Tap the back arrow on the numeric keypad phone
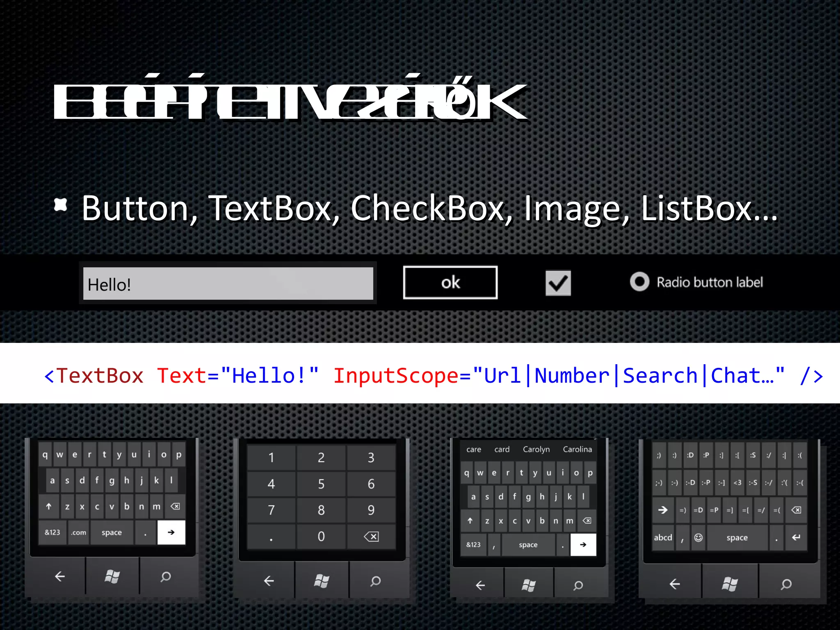The width and height of the screenshot is (840, 630). [269, 581]
